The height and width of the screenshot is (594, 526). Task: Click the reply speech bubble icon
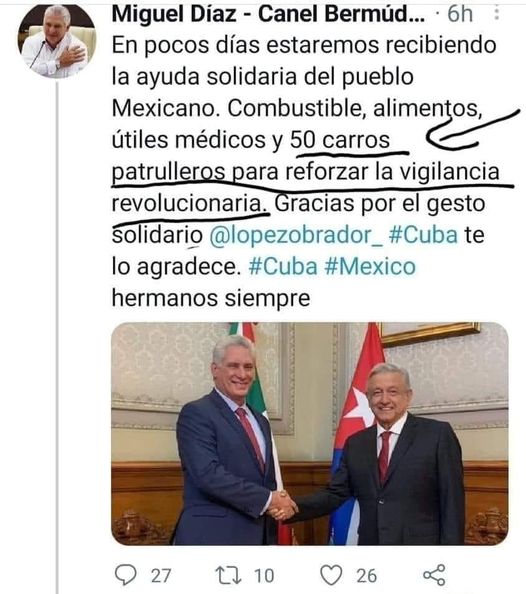coord(125,575)
